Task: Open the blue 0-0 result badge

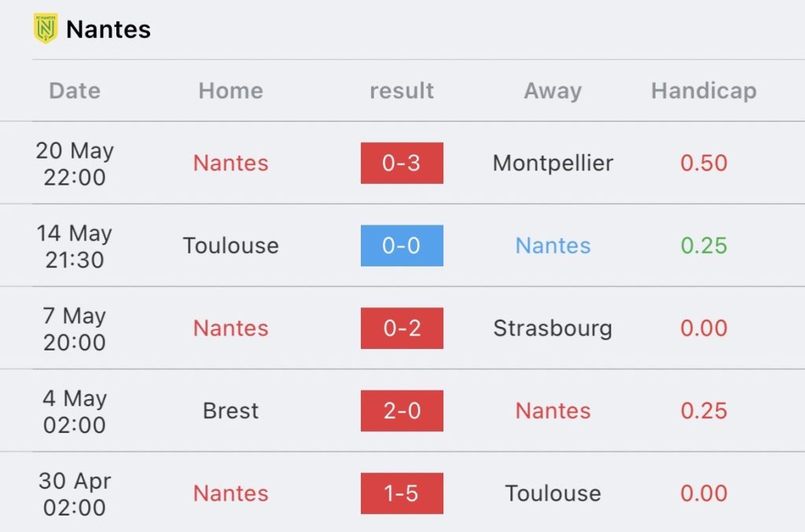Action: click(x=402, y=246)
